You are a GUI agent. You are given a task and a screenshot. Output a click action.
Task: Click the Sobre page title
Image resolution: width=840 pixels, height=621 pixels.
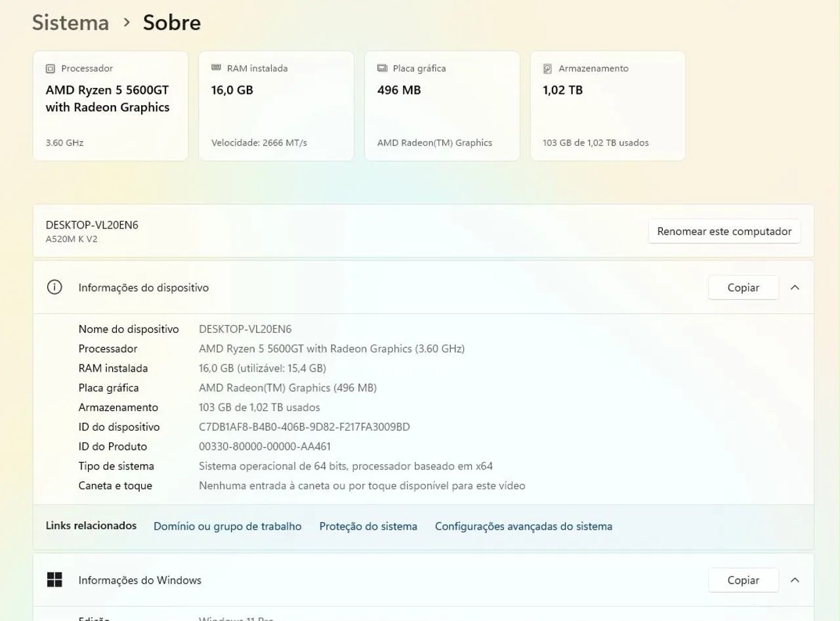pos(172,22)
